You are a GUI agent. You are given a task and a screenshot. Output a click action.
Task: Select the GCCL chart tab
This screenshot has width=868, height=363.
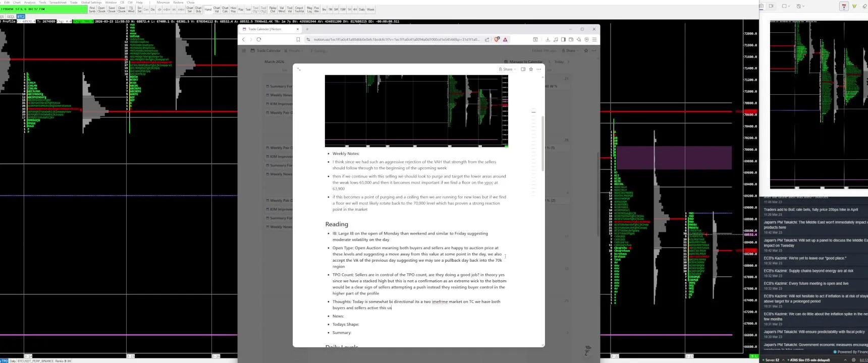pos(11,17)
